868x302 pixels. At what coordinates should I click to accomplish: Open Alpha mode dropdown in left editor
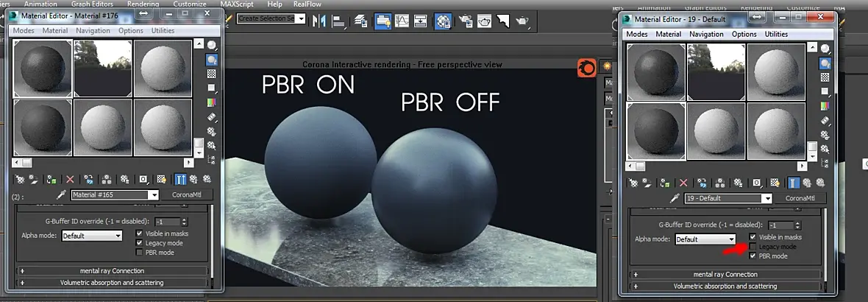(x=92, y=236)
